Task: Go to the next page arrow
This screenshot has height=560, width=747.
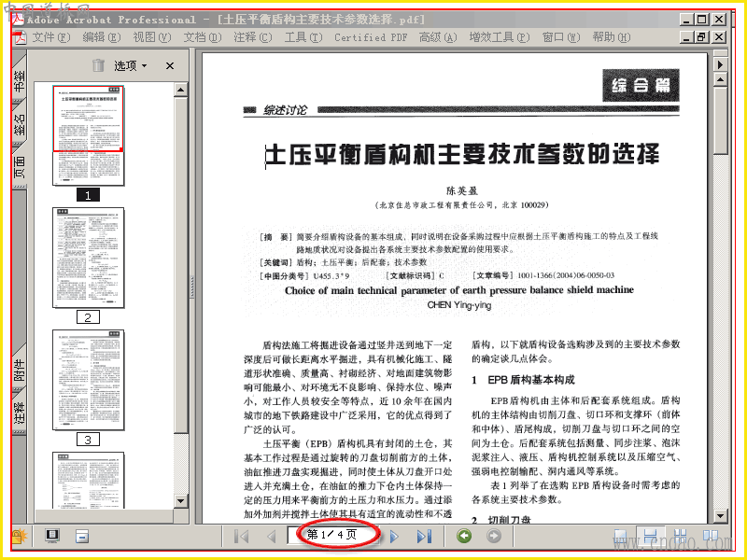Action: tap(393, 537)
